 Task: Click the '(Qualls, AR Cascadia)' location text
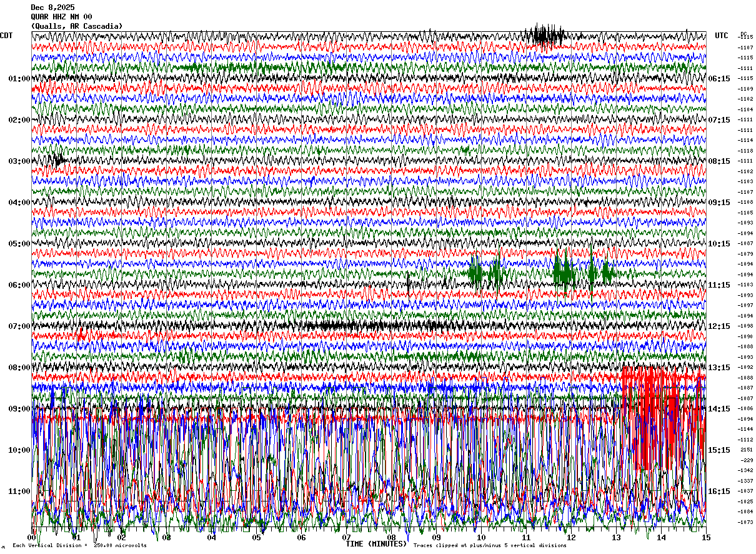click(x=77, y=26)
